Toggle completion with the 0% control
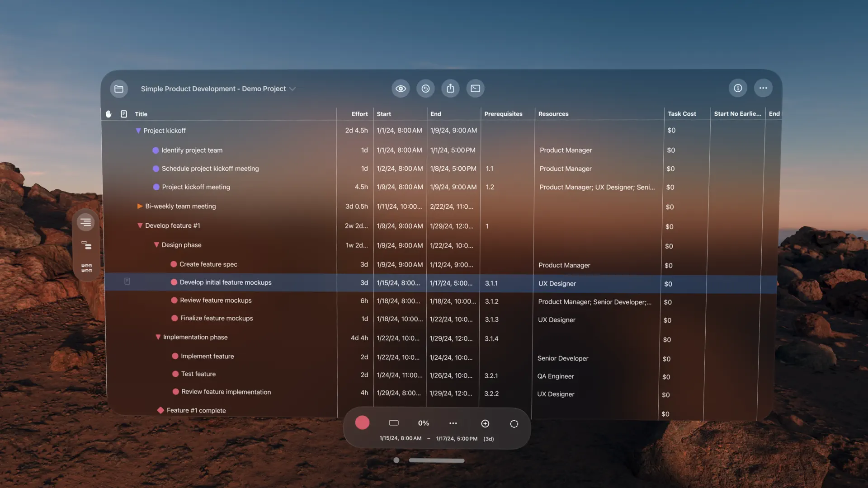This screenshot has height=488, width=868. [423, 423]
